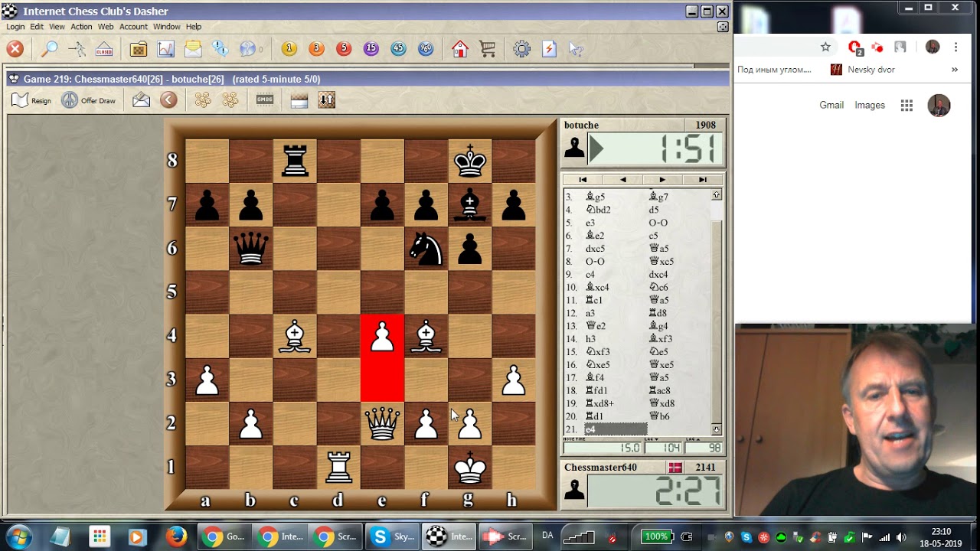Bookmark this page with star in Chrome
The height and width of the screenshot is (551, 980).
click(x=825, y=47)
